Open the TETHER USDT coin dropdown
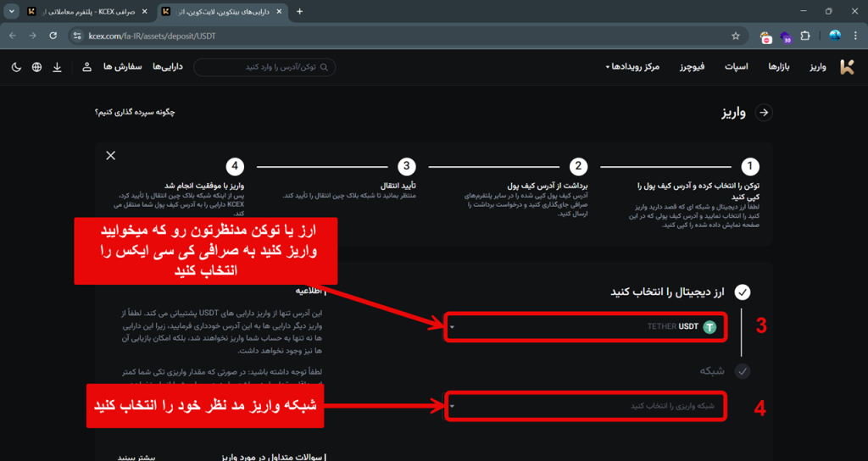 pyautogui.click(x=586, y=327)
